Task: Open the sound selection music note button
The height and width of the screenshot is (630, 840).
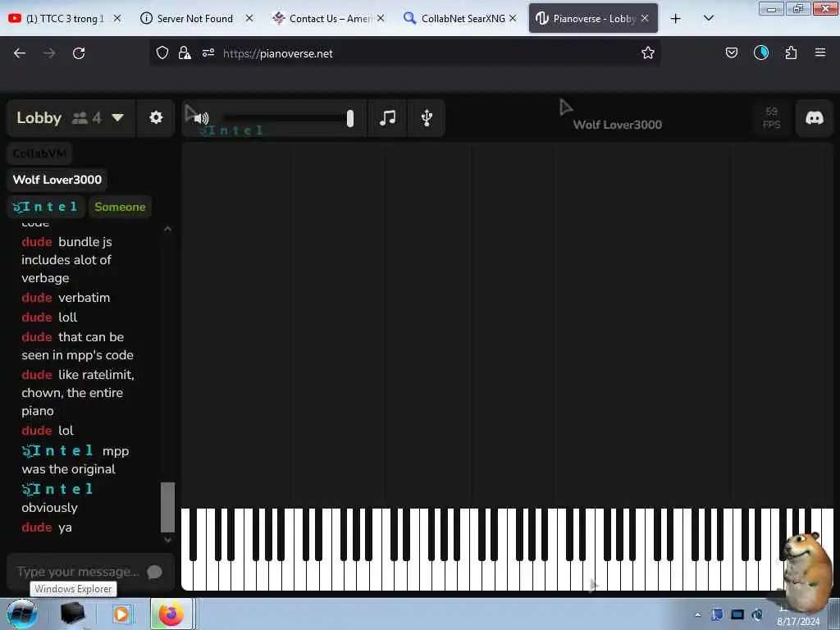Action: pos(387,117)
